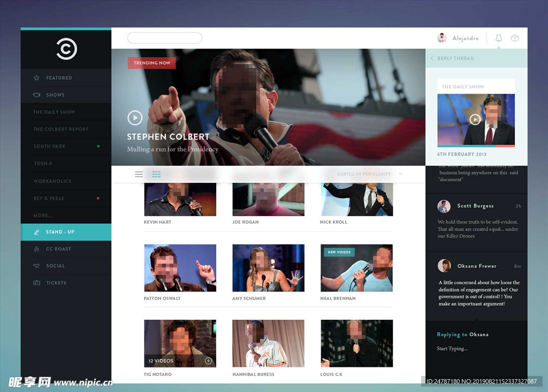This screenshot has width=548, height=392.
Task: Click the Comedy Central logo
Action: pyautogui.click(x=66, y=49)
